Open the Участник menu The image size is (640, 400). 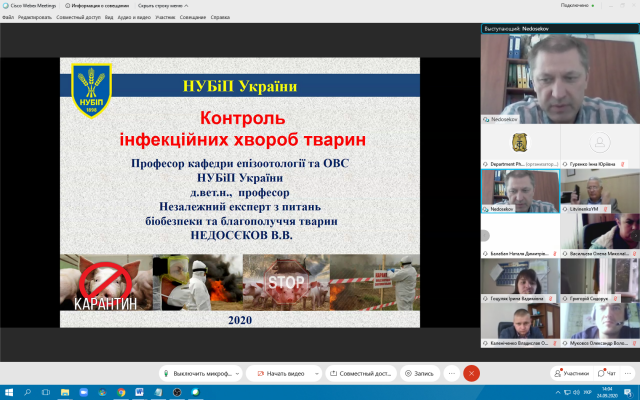click(165, 18)
